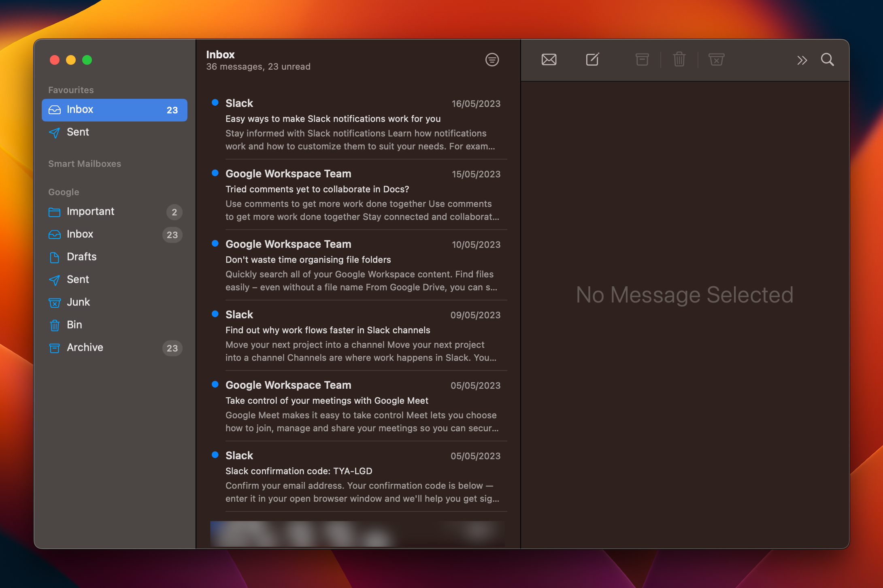This screenshot has width=883, height=588.
Task: Open the search magnifier
Action: tap(827, 60)
